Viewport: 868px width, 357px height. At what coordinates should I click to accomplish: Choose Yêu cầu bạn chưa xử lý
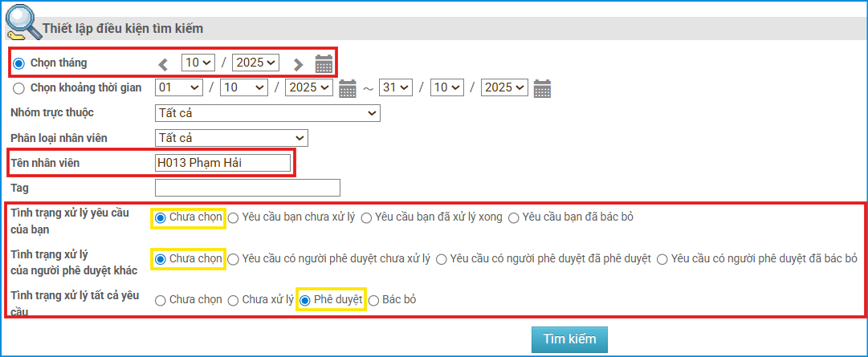pyautogui.click(x=233, y=217)
